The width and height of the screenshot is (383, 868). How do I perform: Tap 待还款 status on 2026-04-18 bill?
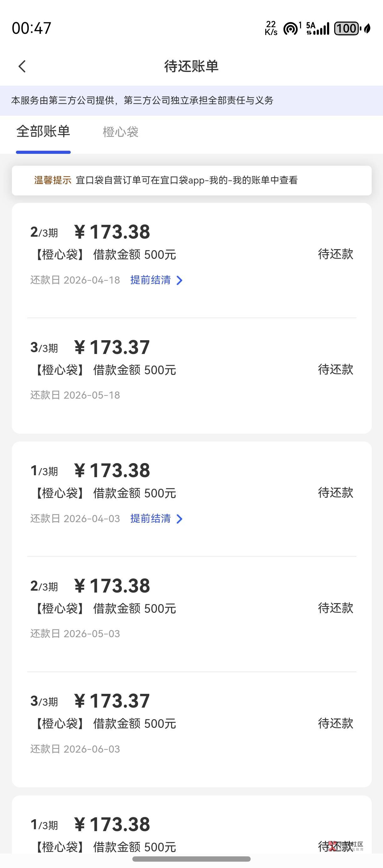coord(335,254)
